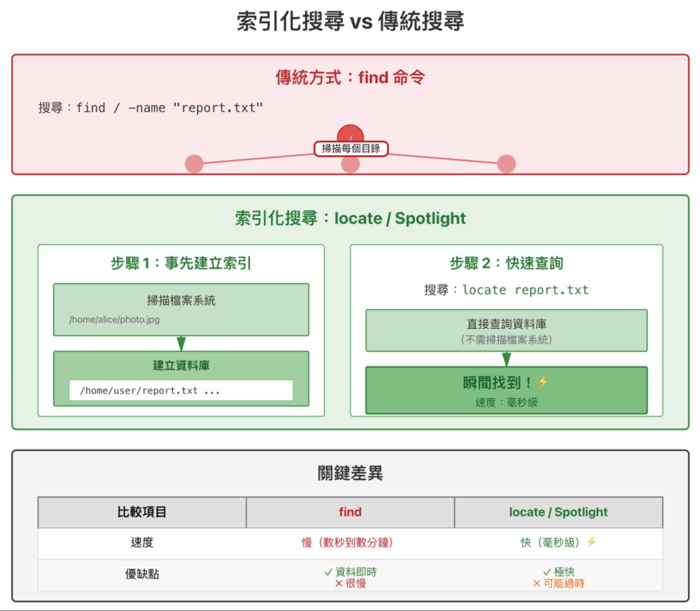The width and height of the screenshot is (700, 611).
Task: Click the right pink directory node
Action: (506, 164)
